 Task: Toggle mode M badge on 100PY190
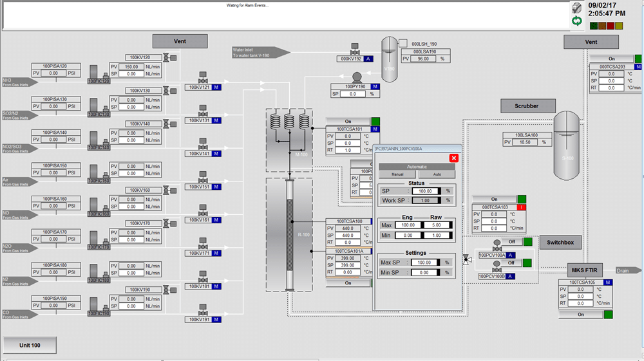[x=375, y=87]
